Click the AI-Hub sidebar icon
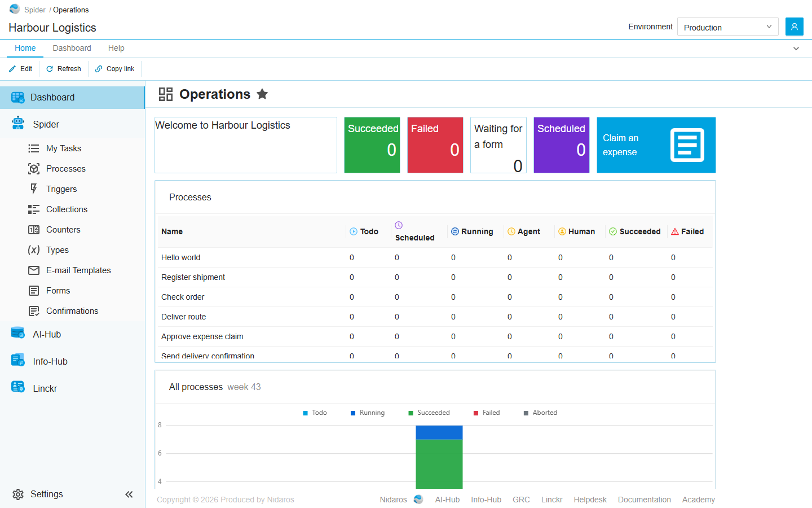Viewport: 812px width, 508px height. point(18,334)
